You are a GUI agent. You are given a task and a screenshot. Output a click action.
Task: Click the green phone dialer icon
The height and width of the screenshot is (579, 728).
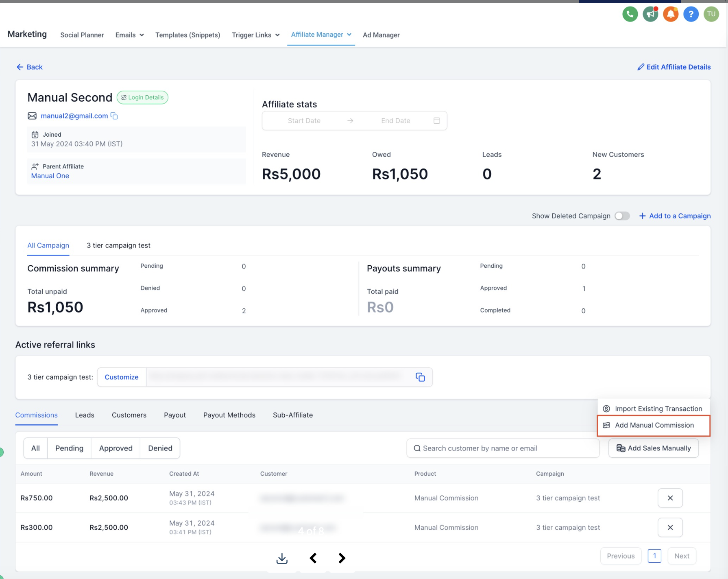(x=630, y=14)
